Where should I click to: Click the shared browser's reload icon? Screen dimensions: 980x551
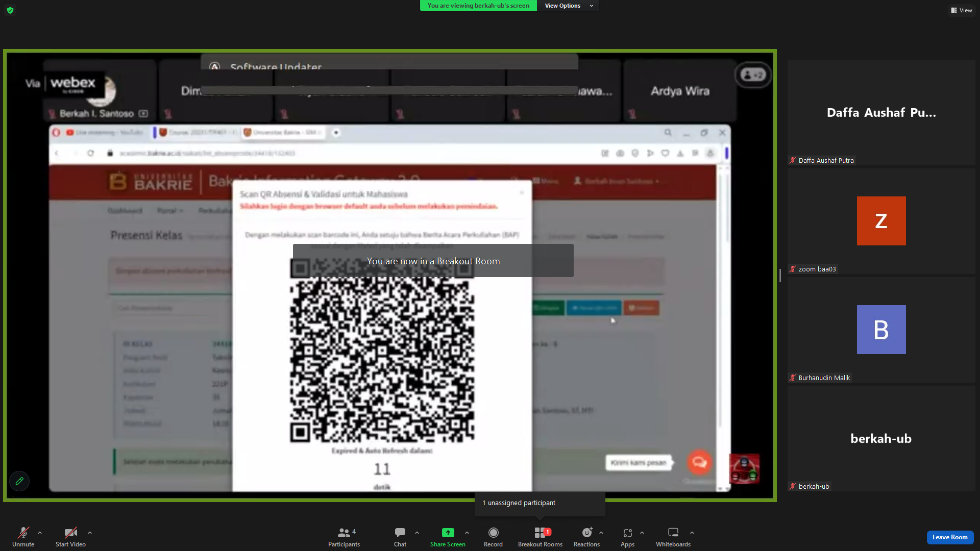[x=90, y=153]
